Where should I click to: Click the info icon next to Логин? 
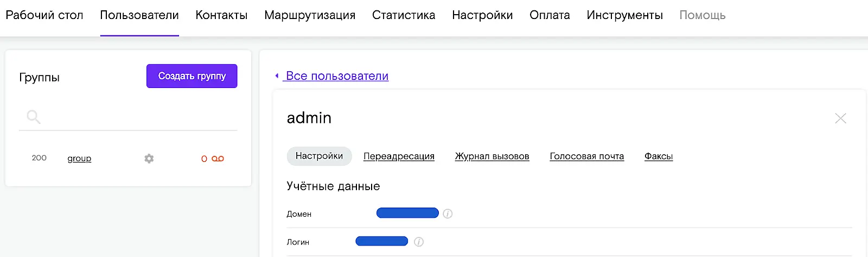pos(419,242)
